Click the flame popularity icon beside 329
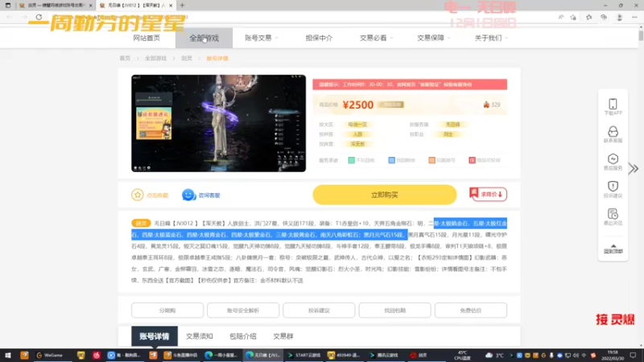Image resolution: width=644 pixels, height=362 pixels. pos(486,105)
